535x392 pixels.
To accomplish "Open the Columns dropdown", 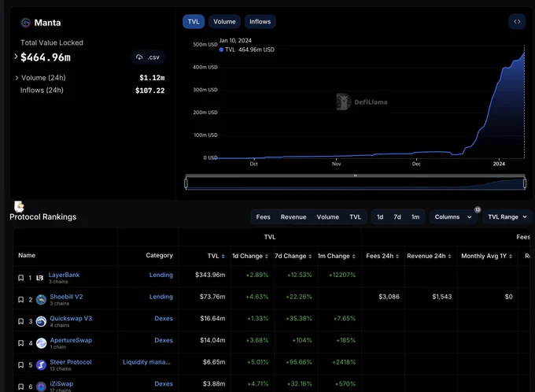I will (x=453, y=216).
